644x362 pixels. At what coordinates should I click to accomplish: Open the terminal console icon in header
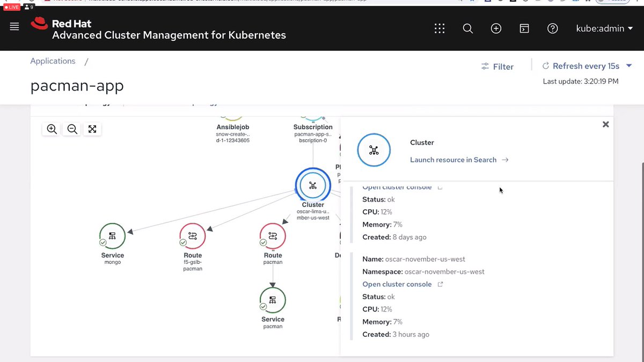click(524, 28)
